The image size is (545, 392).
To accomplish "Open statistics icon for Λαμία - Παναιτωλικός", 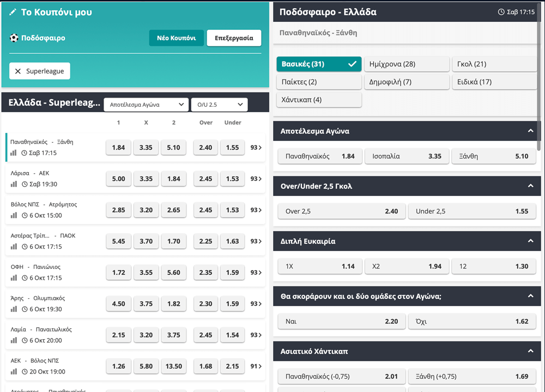I will pos(14,340).
